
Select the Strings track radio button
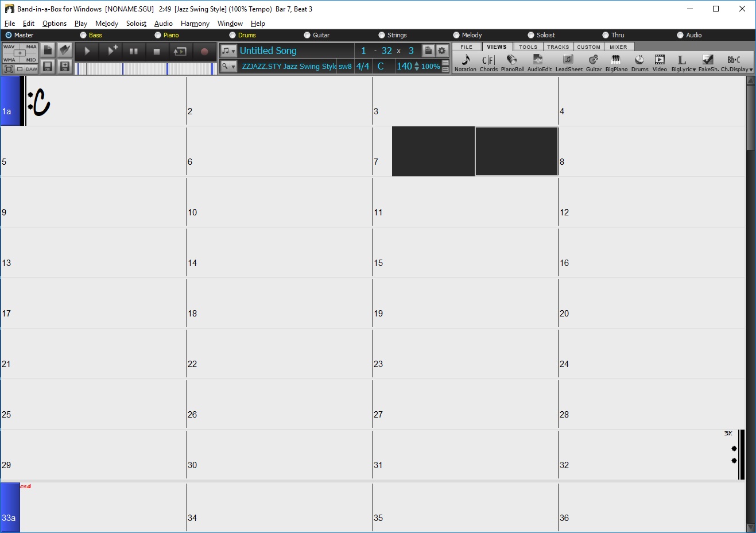[382, 35]
